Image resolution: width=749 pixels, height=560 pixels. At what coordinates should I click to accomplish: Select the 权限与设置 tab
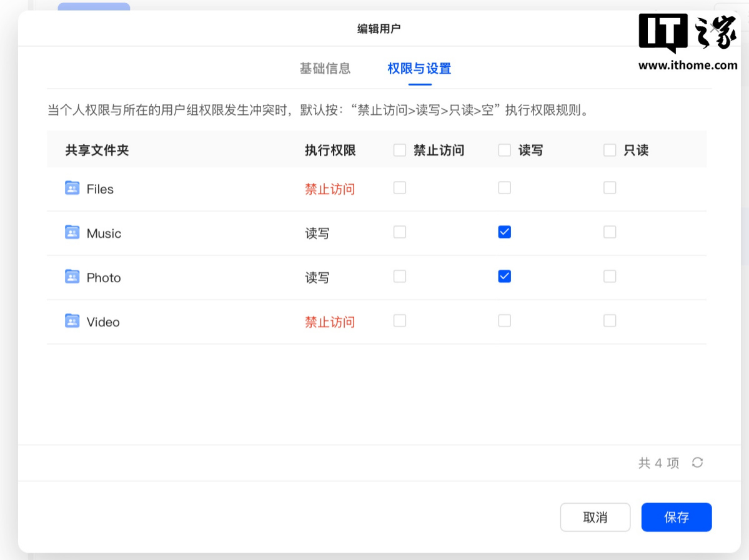[x=419, y=69]
